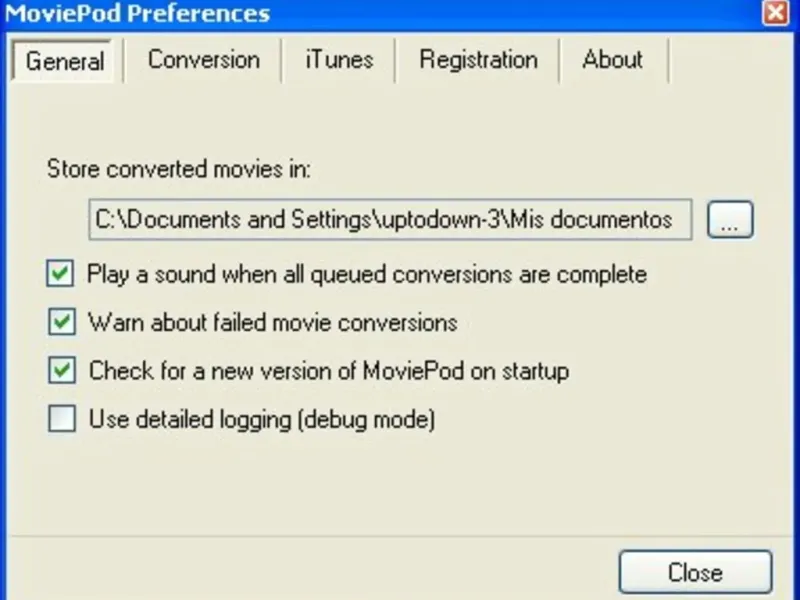The height and width of the screenshot is (600, 800).
Task: Click the 'Store converted movies in:' label
Action: pyautogui.click(x=179, y=169)
